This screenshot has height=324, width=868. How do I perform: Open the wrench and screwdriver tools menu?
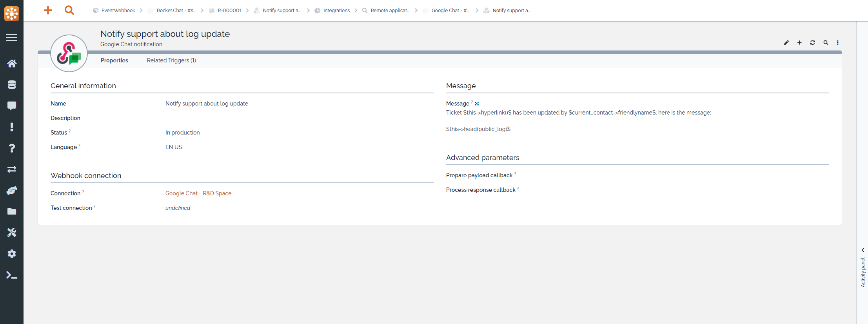[x=12, y=233]
